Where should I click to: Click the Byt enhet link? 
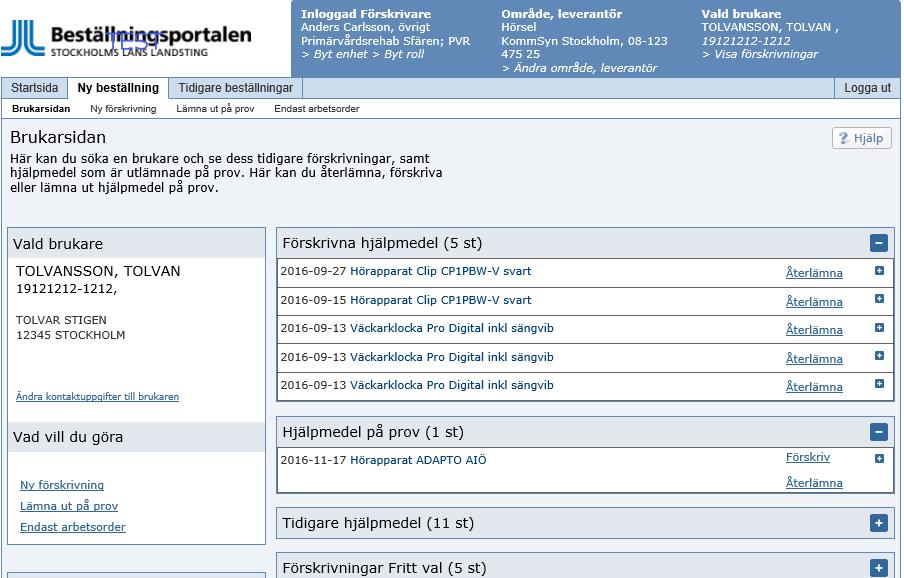334,54
